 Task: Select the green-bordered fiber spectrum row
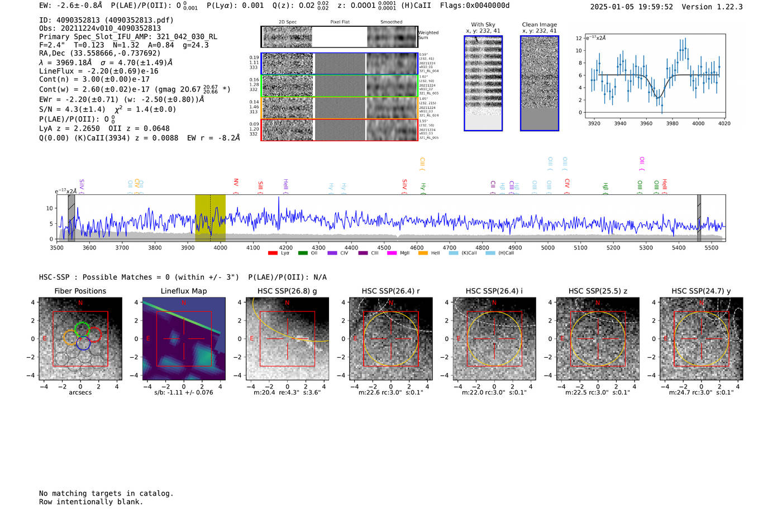click(x=340, y=85)
